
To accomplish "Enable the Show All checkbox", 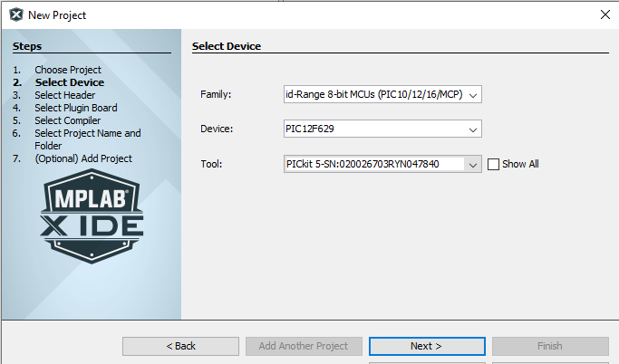I will pos(494,164).
